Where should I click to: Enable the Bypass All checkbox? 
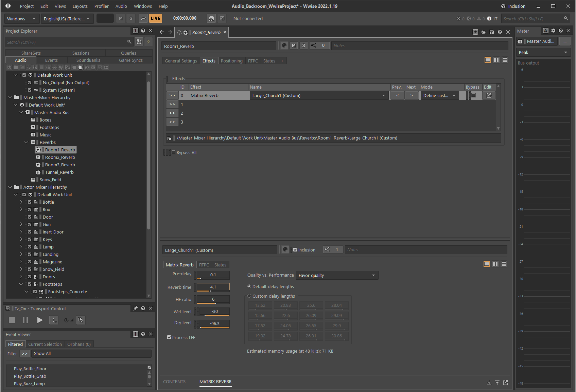[x=174, y=153]
